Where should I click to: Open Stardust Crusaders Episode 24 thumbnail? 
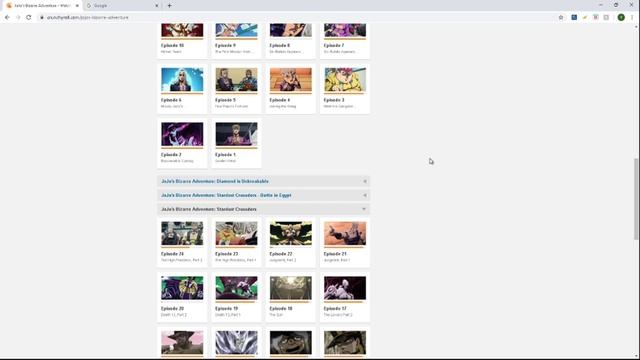[x=182, y=233]
